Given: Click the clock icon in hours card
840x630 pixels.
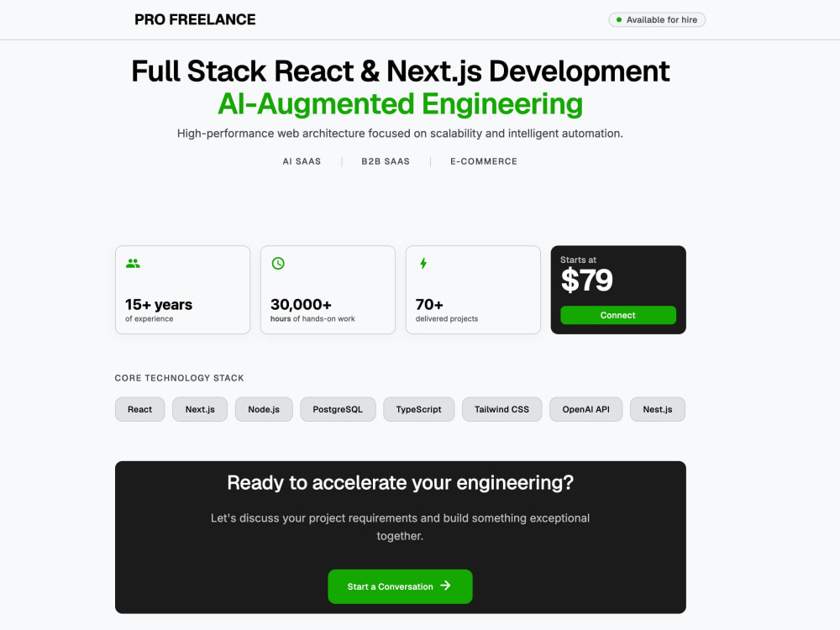Looking at the screenshot, I should tap(278, 263).
